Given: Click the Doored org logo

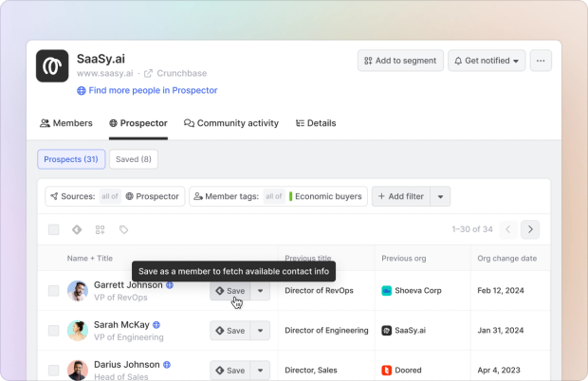Looking at the screenshot, I should [387, 371].
